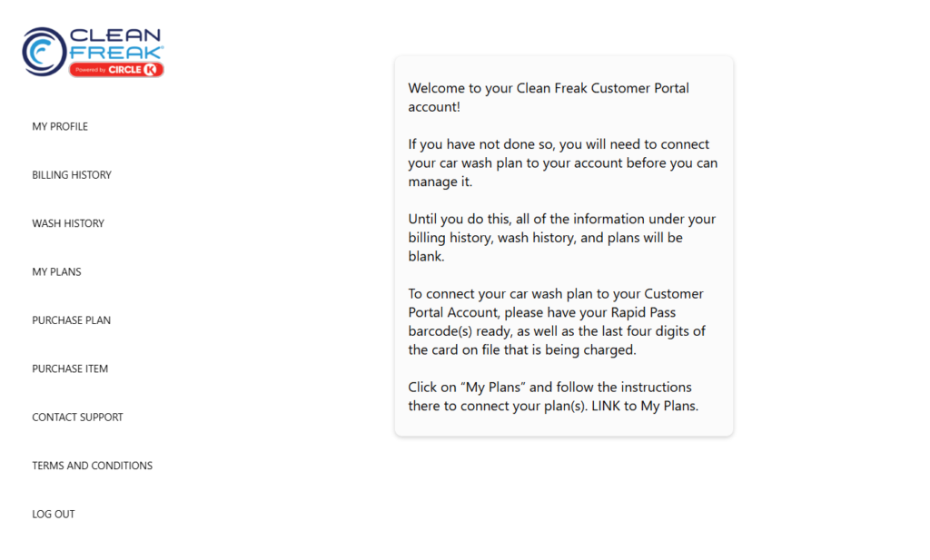Open Purchase Plan section

coord(71,320)
